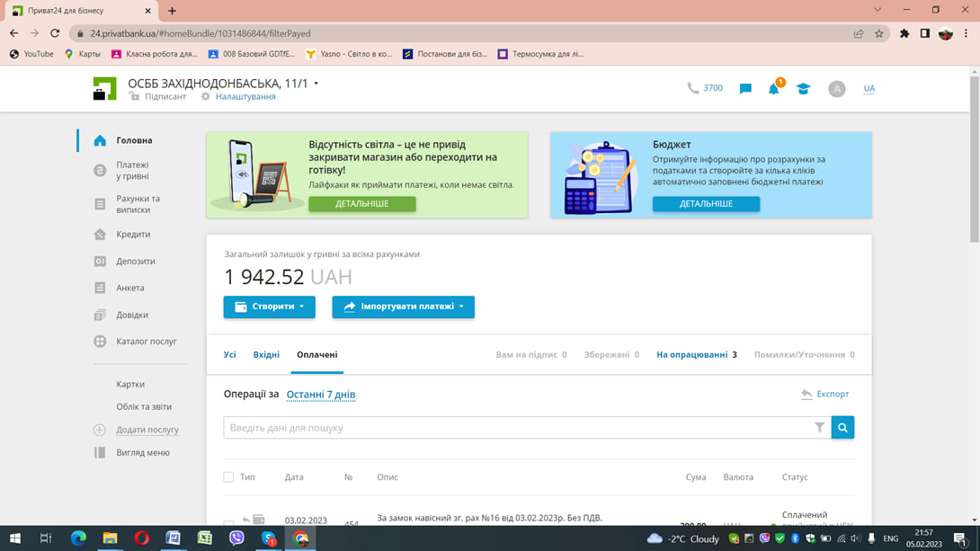Open the notifications bell icon
The width and height of the screenshot is (980, 551).
coord(774,89)
